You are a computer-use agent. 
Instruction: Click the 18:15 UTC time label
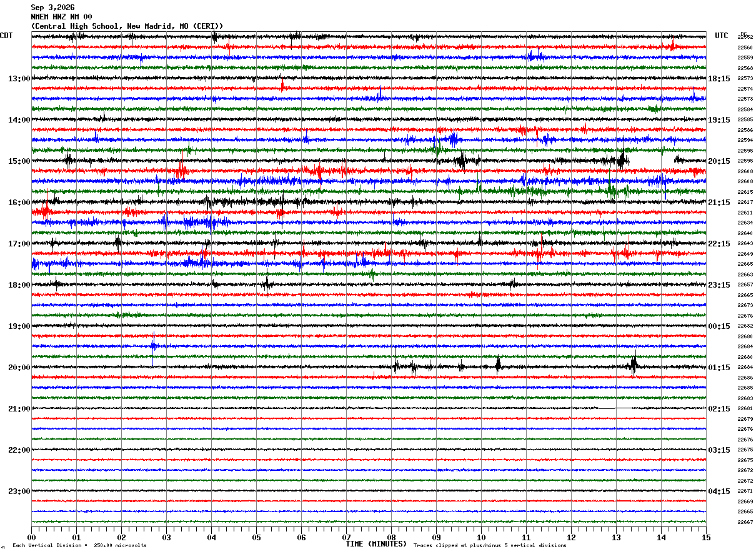pos(719,78)
